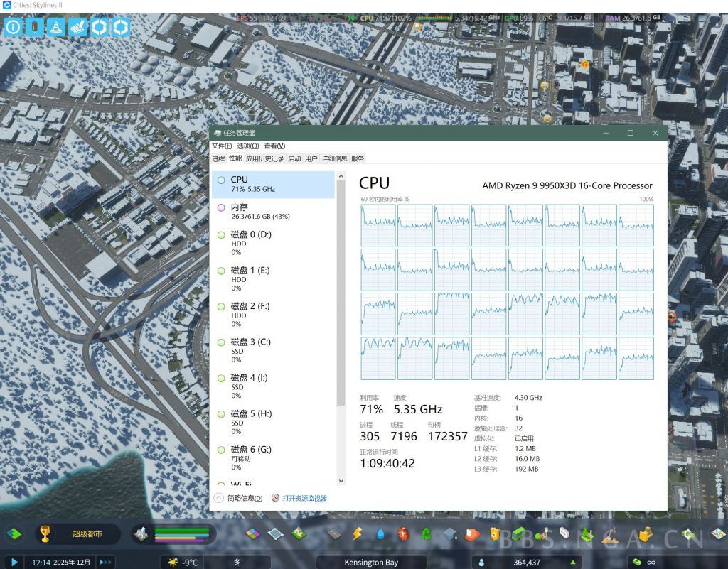Open the city information panel icon
Image resolution: width=728 pixels, height=569 pixels.
13,27
